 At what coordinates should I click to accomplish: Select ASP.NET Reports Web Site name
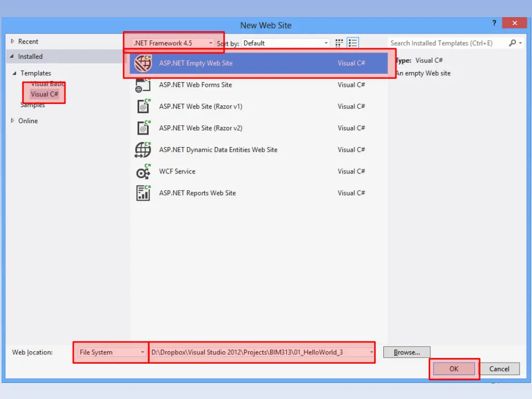(197, 193)
